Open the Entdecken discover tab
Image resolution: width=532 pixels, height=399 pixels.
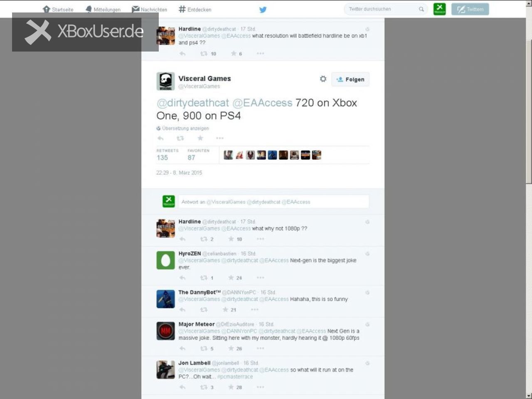click(x=195, y=9)
